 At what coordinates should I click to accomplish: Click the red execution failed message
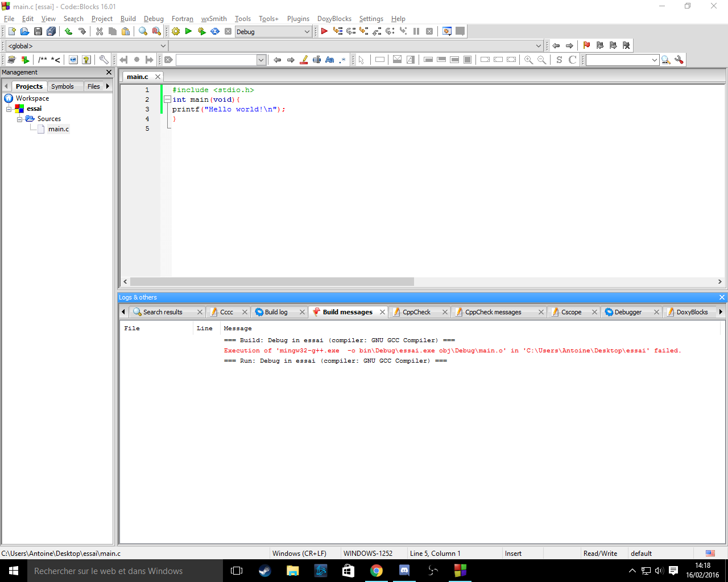[452, 351]
